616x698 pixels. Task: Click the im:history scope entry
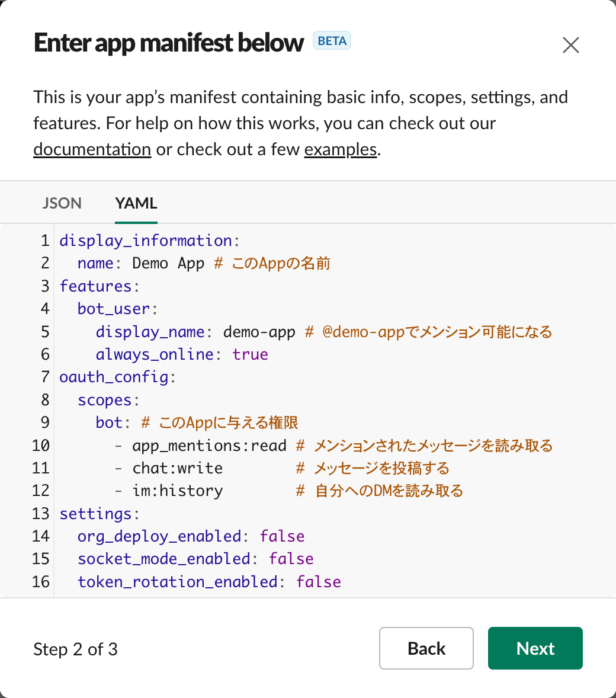(177, 491)
